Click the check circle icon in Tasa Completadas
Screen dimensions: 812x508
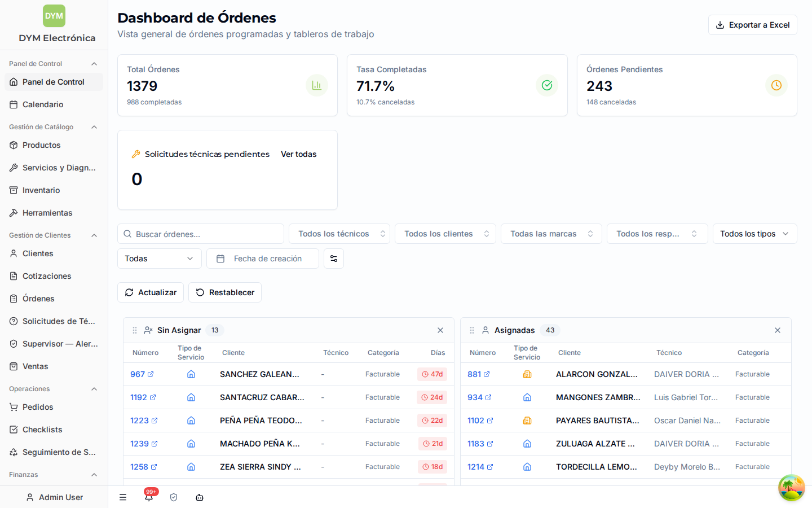click(547, 85)
